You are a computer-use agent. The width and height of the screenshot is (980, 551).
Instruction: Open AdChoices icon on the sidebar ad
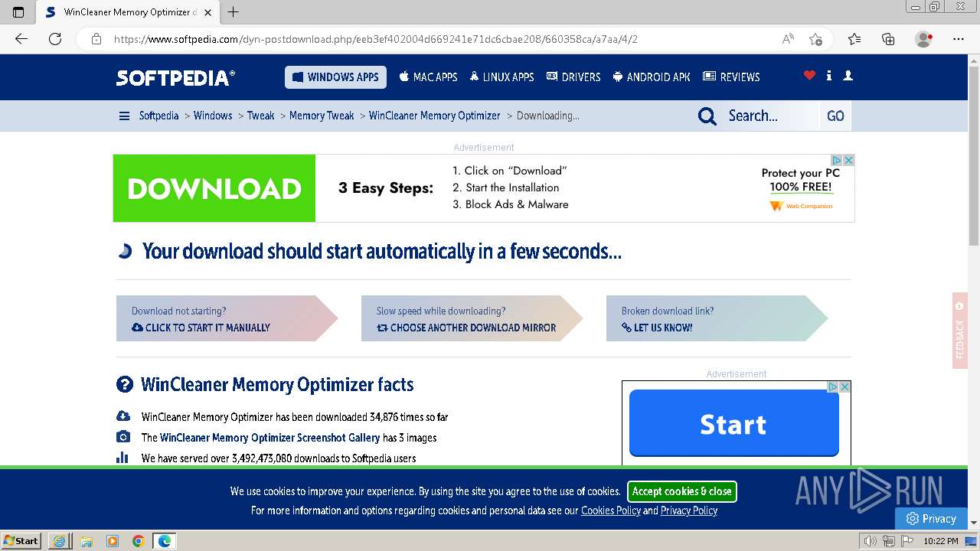[833, 387]
